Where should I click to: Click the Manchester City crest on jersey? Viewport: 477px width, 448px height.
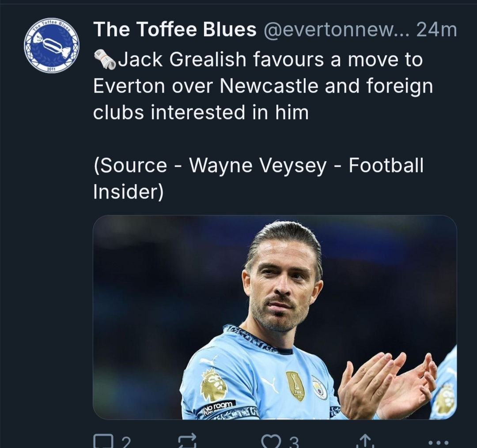(319, 387)
